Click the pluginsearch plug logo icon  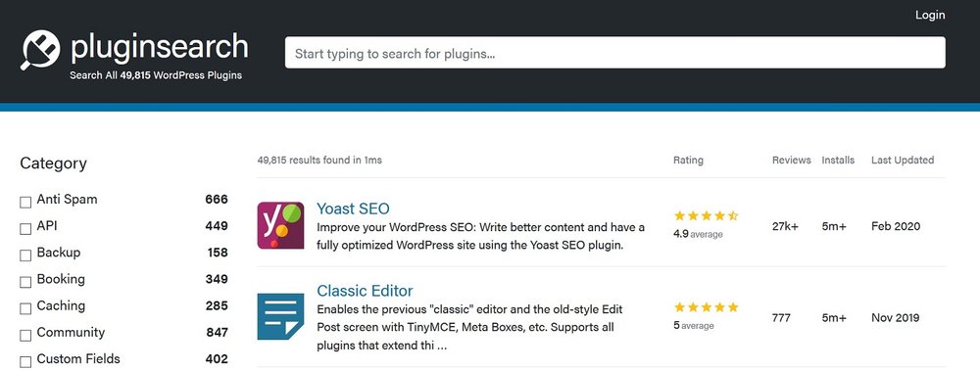click(x=40, y=50)
